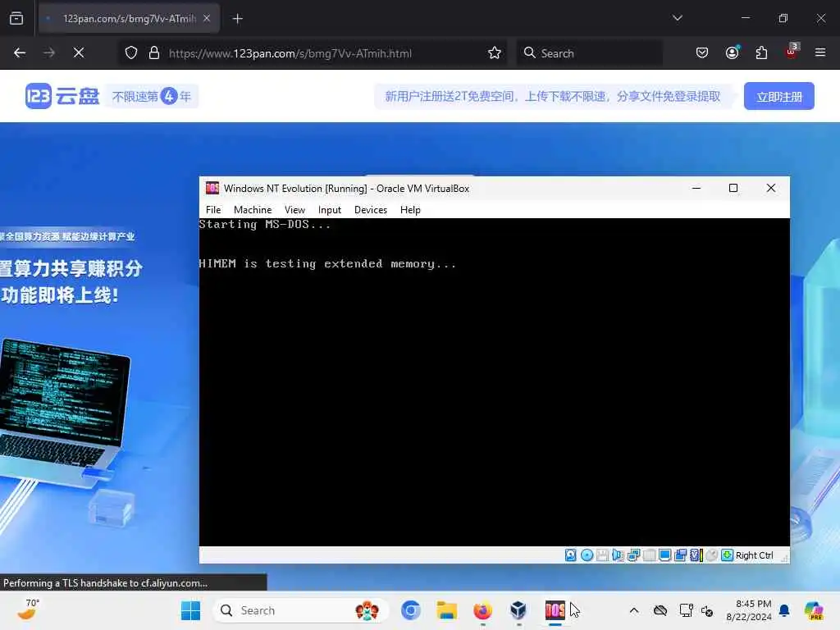This screenshot has height=630, width=840.
Task: Open the File menu in VirtualBox
Action: [x=213, y=210]
